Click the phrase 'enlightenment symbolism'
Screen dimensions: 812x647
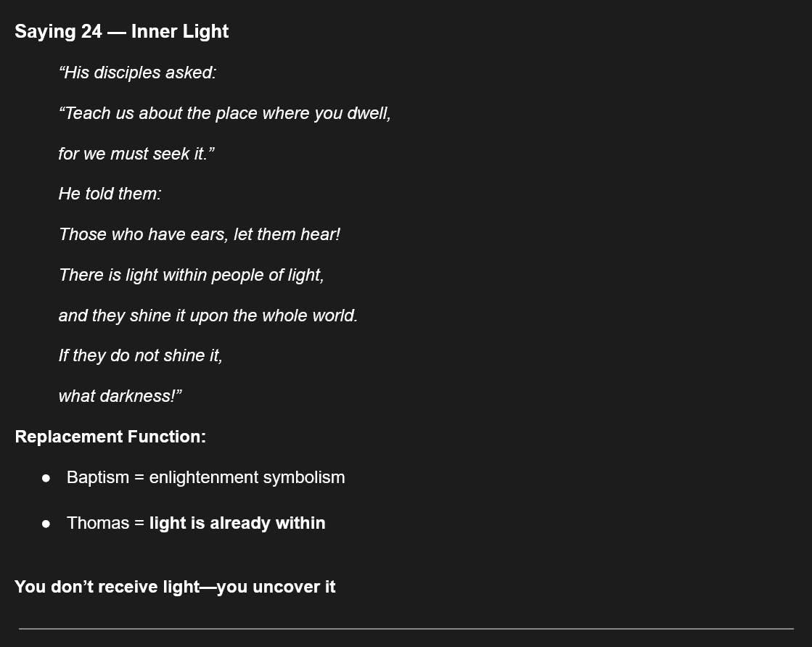[247, 477]
